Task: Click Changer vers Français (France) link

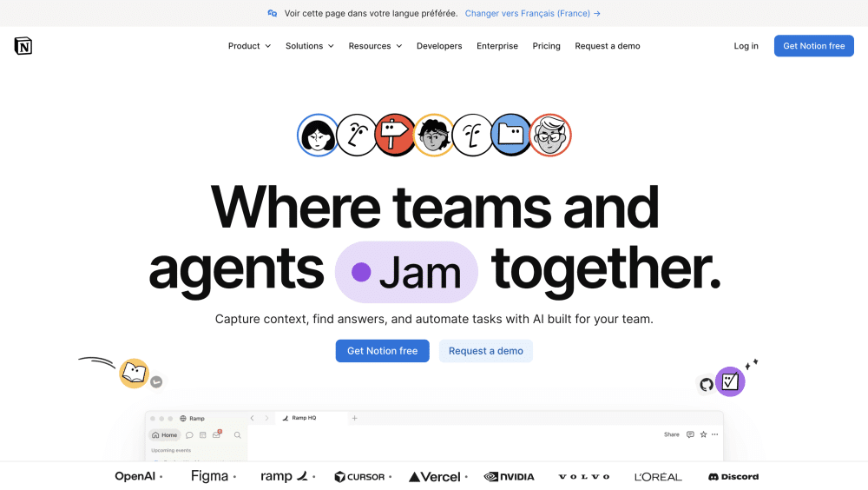Action: (x=533, y=13)
